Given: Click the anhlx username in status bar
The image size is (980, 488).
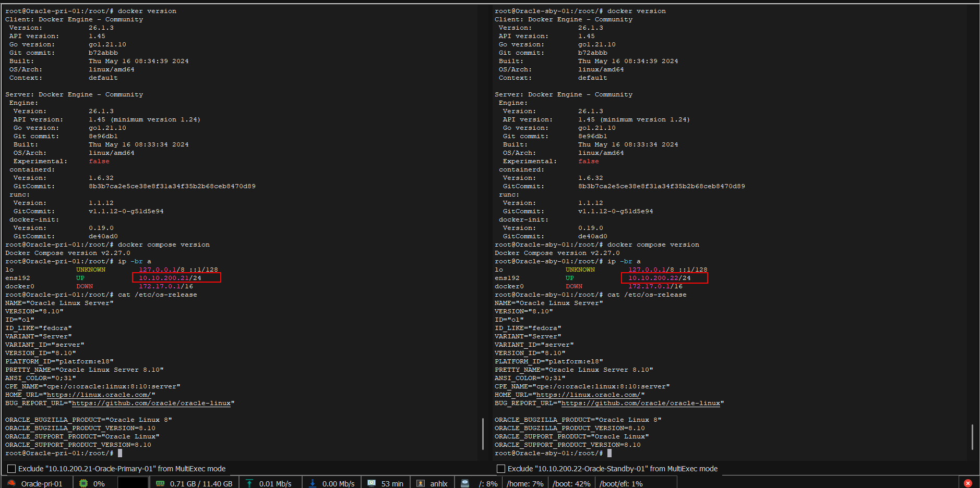Looking at the screenshot, I should coord(439,484).
